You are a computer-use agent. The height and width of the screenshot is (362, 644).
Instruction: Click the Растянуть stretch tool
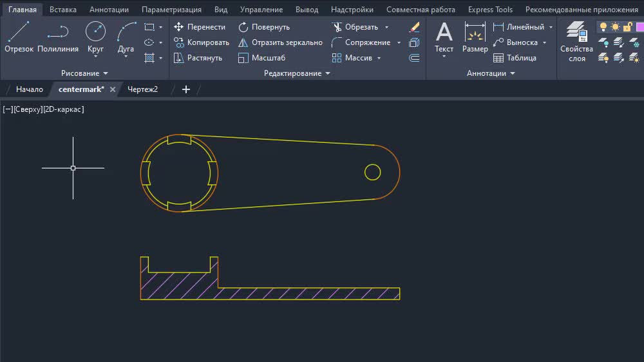tap(198, 58)
